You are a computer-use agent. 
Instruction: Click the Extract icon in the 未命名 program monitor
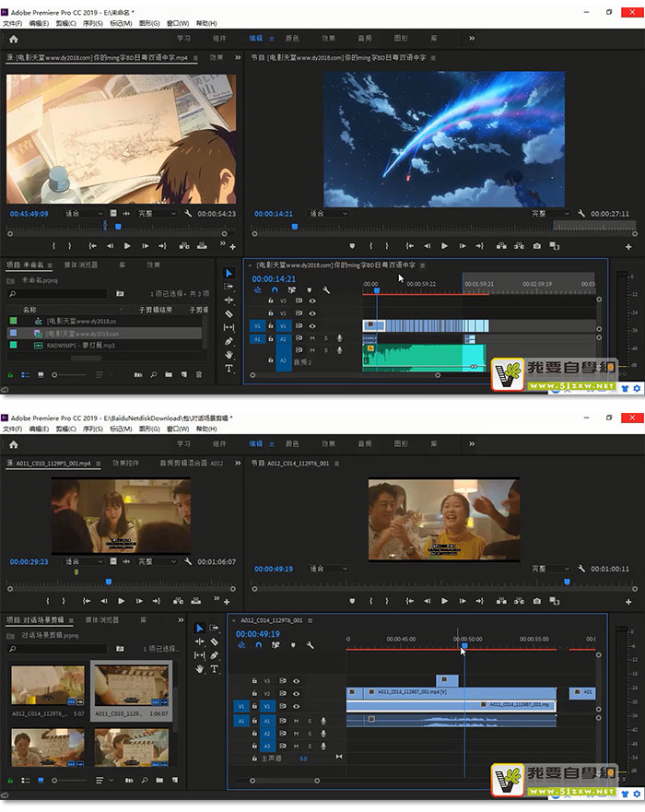(x=519, y=246)
